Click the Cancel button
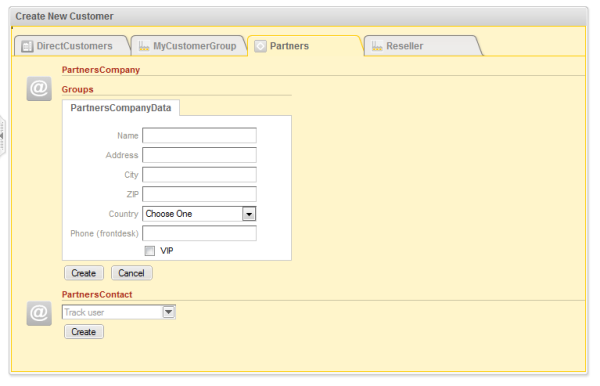600x386 pixels. pos(131,273)
